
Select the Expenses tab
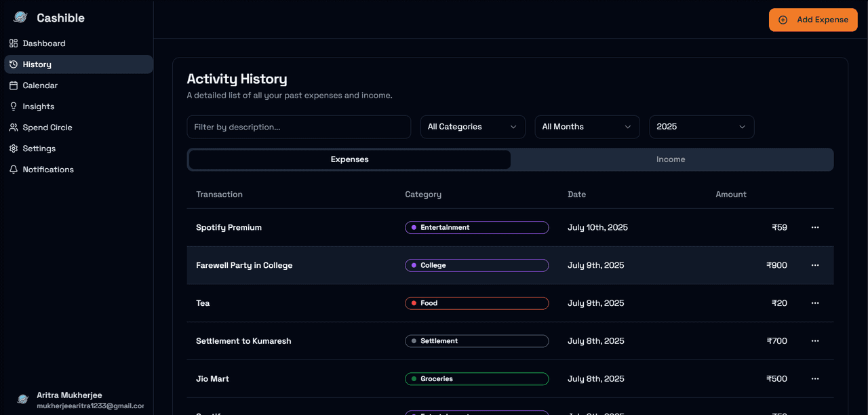[x=349, y=159]
